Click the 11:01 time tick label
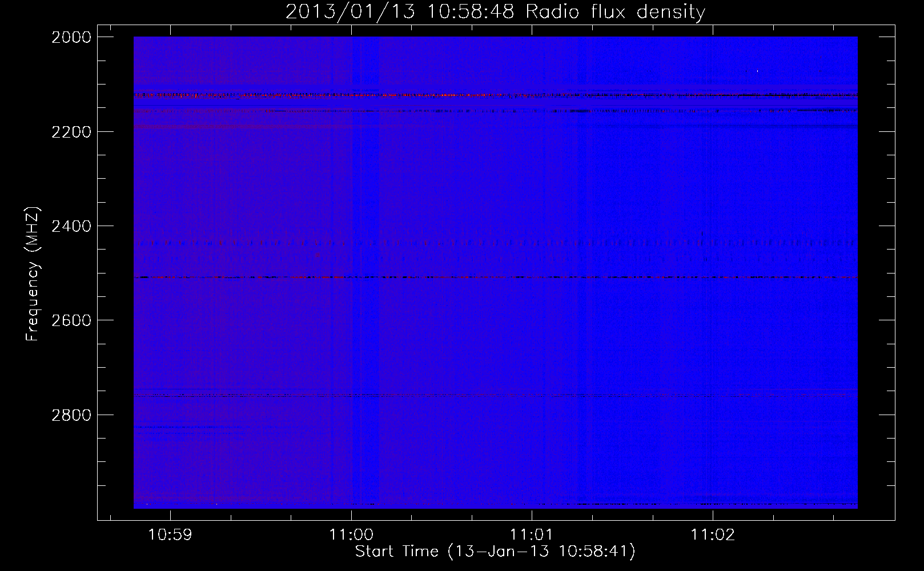The image size is (924, 571). 532,535
